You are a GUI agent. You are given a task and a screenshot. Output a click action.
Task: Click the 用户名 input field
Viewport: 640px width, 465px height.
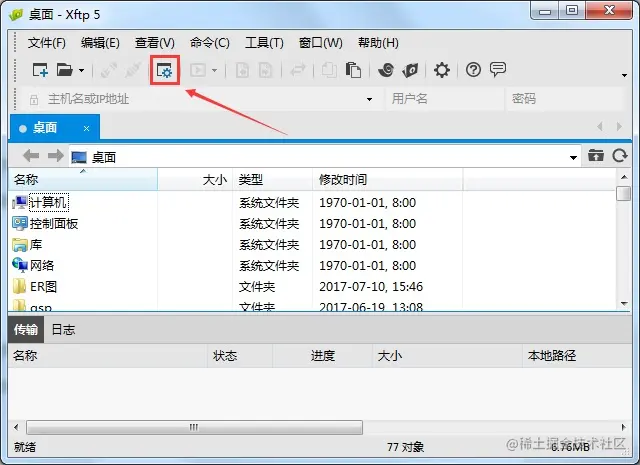(x=444, y=99)
